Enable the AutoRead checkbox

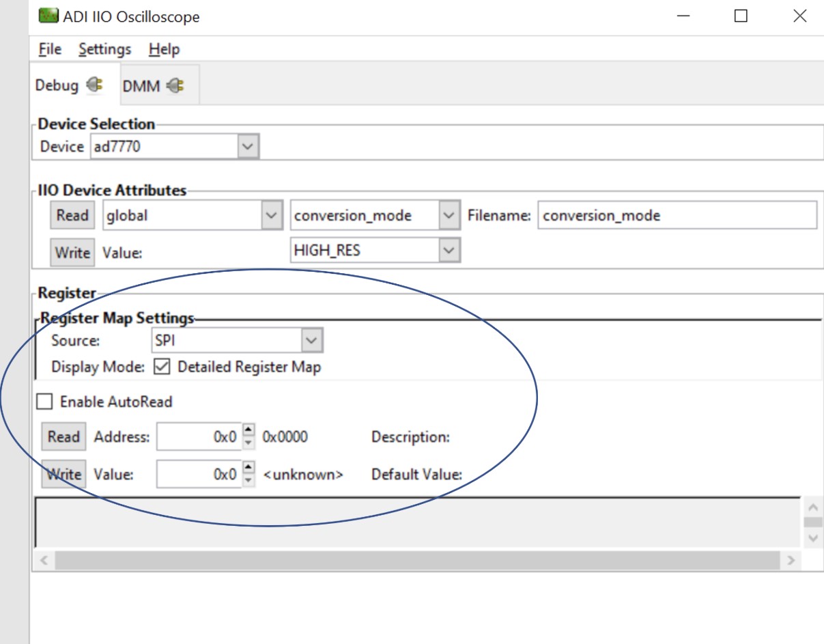(44, 402)
